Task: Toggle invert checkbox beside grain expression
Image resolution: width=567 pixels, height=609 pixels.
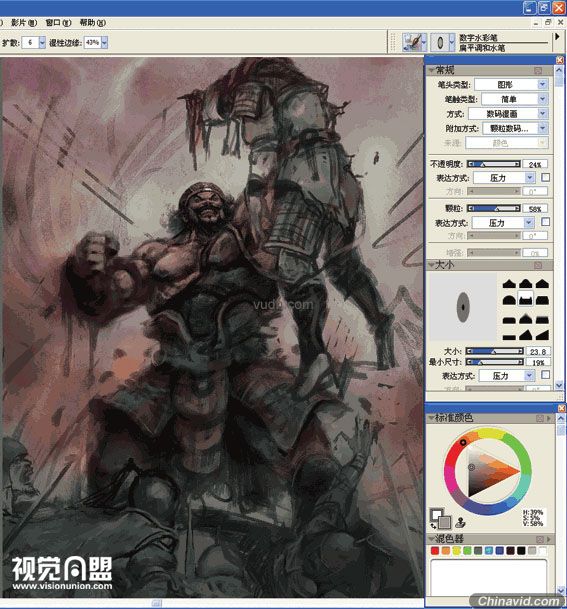Action: (x=546, y=222)
